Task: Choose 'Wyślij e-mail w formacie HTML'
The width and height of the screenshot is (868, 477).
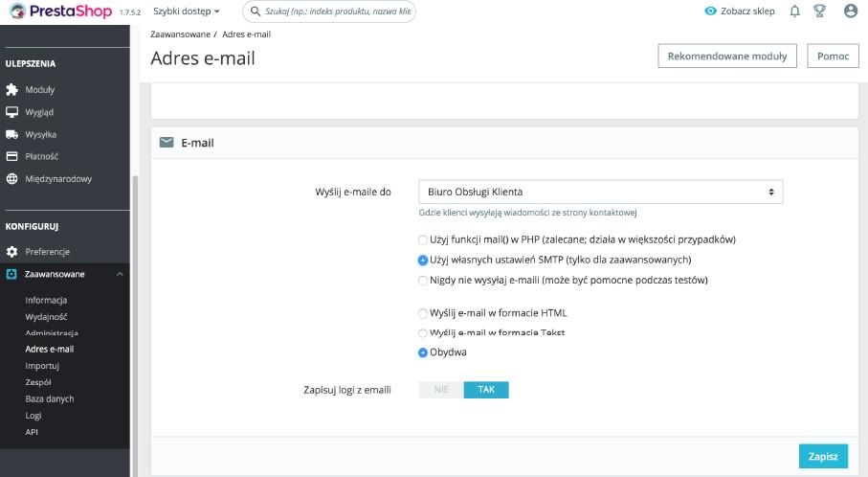Action: tap(423, 313)
